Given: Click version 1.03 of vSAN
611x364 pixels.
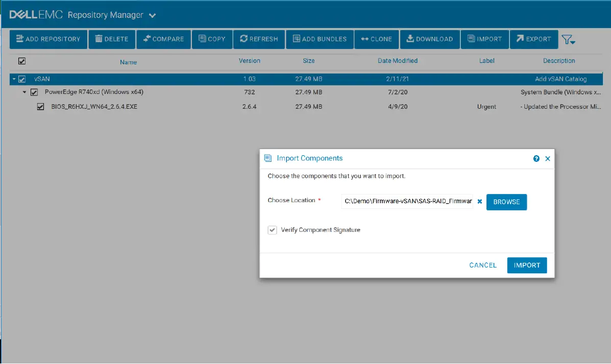Looking at the screenshot, I should tap(250, 79).
